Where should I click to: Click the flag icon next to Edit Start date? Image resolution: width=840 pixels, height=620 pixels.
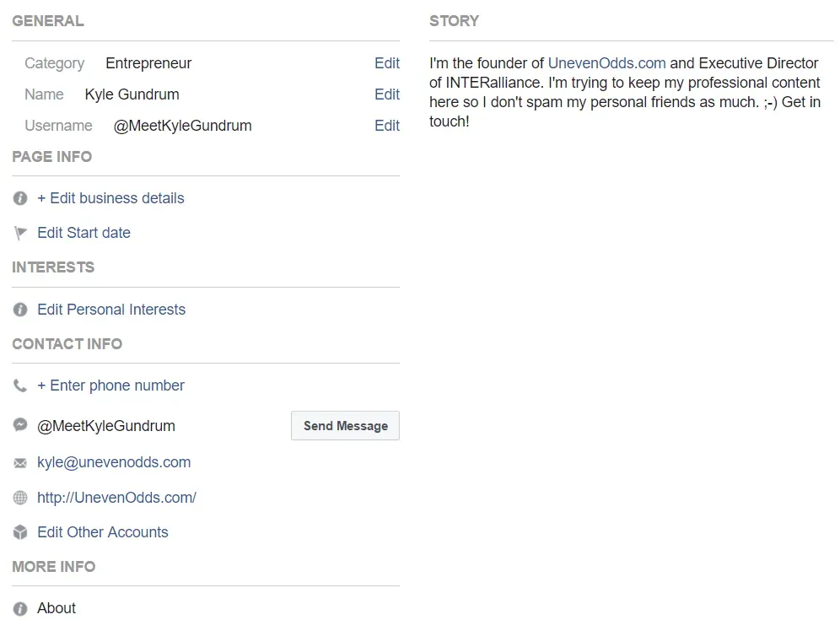19,233
